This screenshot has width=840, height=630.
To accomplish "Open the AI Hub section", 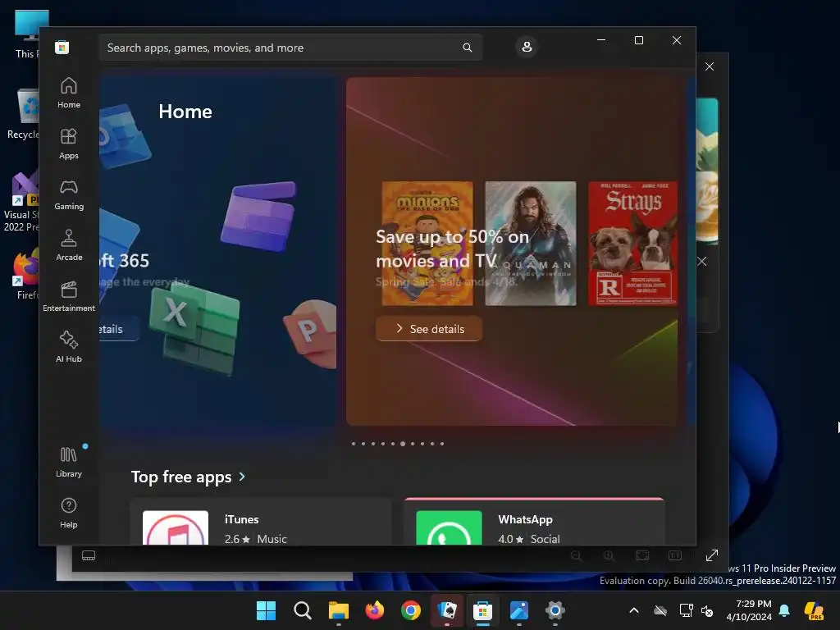I will (x=69, y=348).
